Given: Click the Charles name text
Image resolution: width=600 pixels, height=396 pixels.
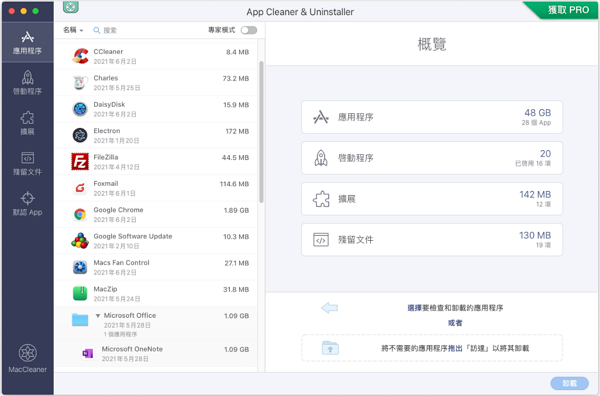Looking at the screenshot, I should 106,78.
